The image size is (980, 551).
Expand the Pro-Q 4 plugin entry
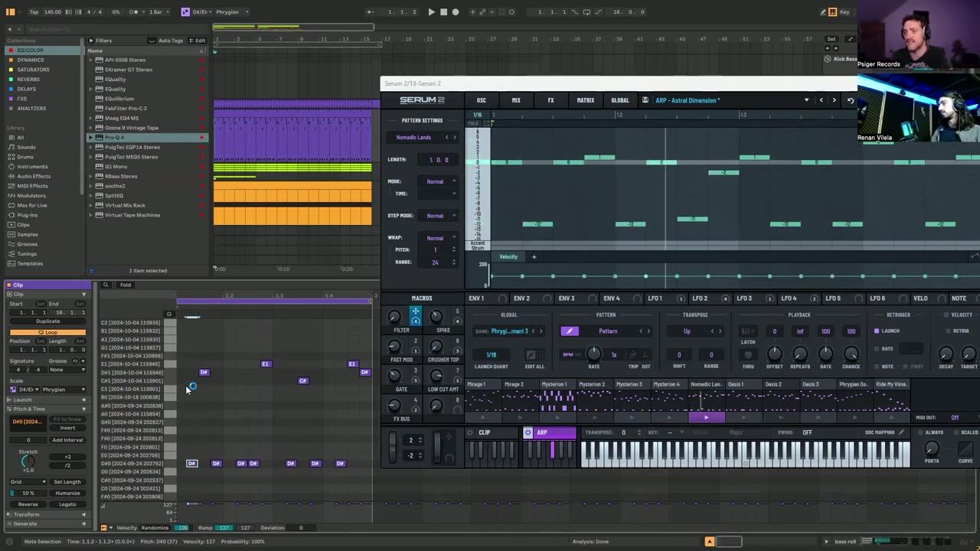tap(90, 137)
